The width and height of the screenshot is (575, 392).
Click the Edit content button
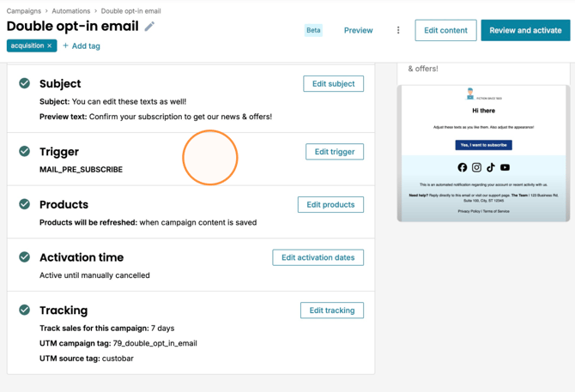(x=445, y=30)
